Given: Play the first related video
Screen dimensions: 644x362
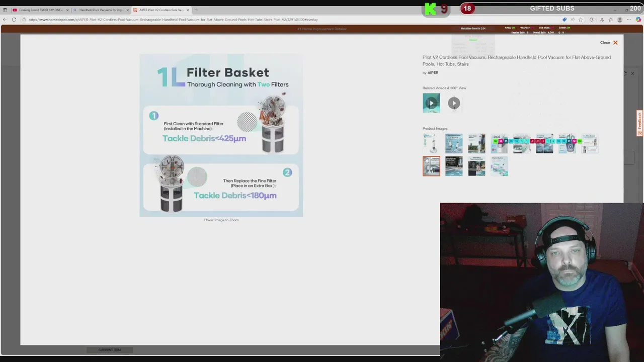Looking at the screenshot, I should (431, 103).
